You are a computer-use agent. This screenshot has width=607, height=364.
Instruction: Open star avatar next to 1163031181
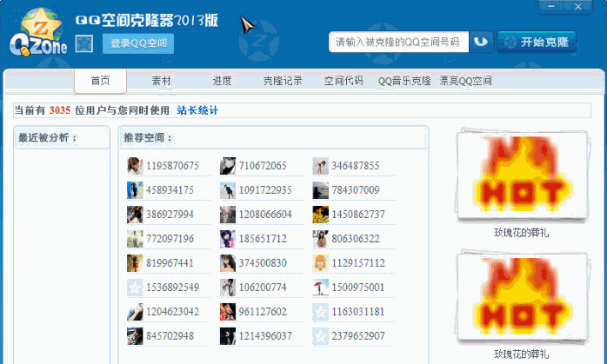pyautogui.click(x=321, y=312)
